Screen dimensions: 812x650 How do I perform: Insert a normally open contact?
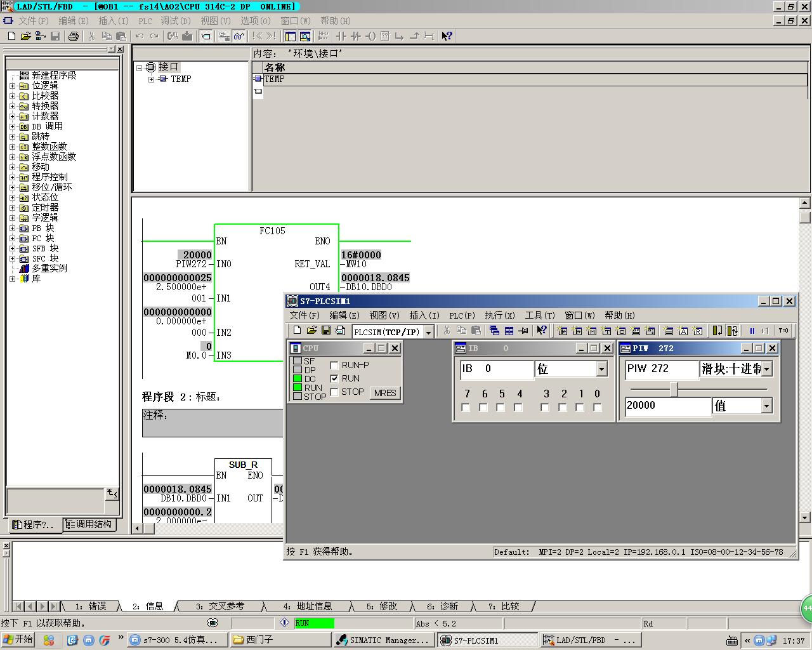[x=341, y=36]
